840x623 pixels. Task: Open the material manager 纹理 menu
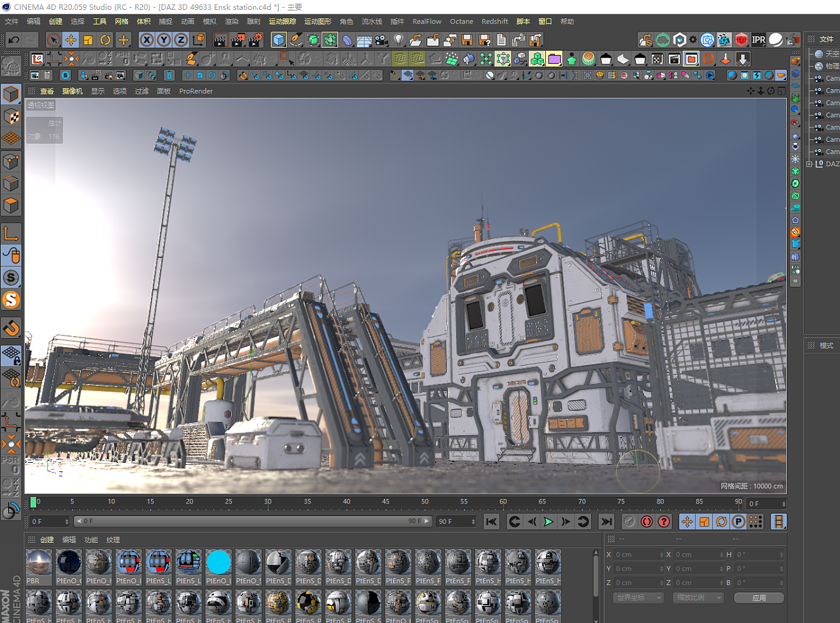[113, 540]
